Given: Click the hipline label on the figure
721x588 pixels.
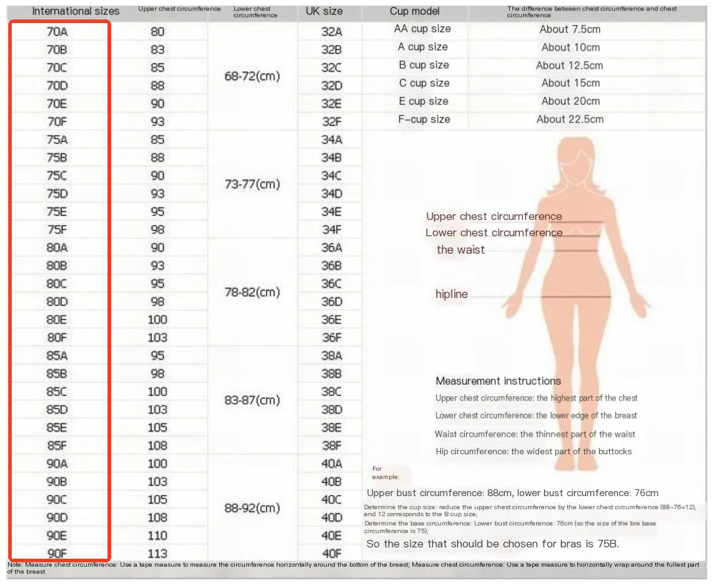Looking at the screenshot, I should click(x=451, y=294).
